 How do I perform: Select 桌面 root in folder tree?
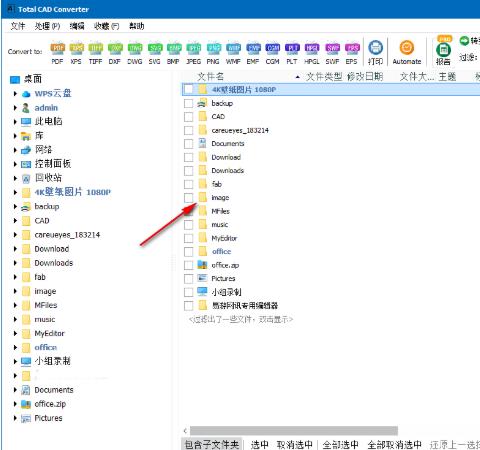tap(33, 79)
